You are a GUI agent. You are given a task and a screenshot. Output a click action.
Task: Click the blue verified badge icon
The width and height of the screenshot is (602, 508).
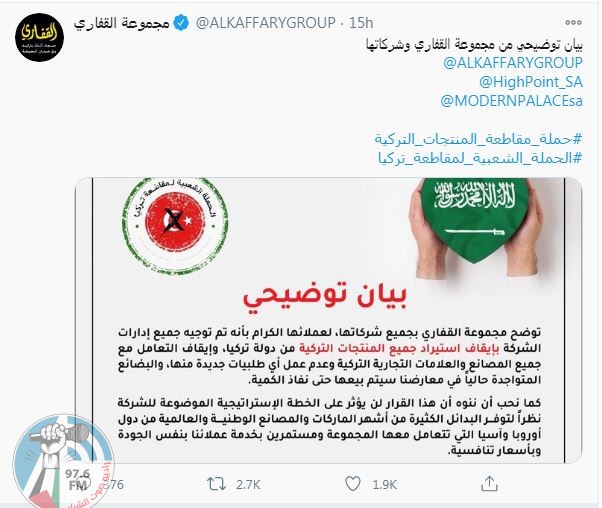pyautogui.click(x=181, y=23)
